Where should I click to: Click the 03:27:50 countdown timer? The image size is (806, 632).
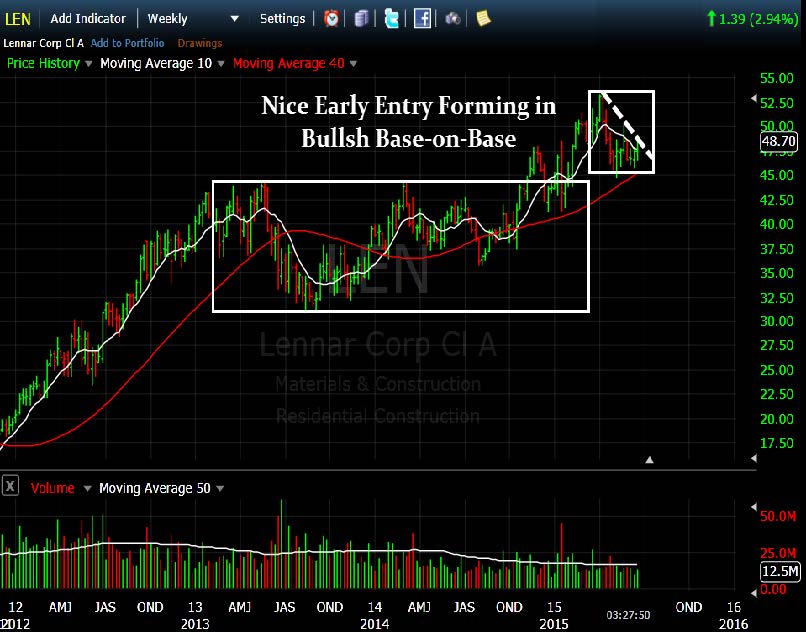tap(628, 615)
